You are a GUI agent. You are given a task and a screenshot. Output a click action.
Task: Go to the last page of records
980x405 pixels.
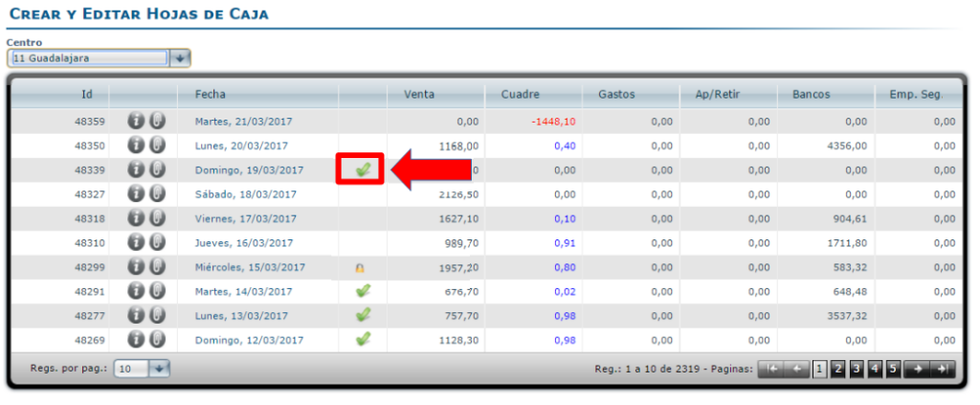pos(943,369)
